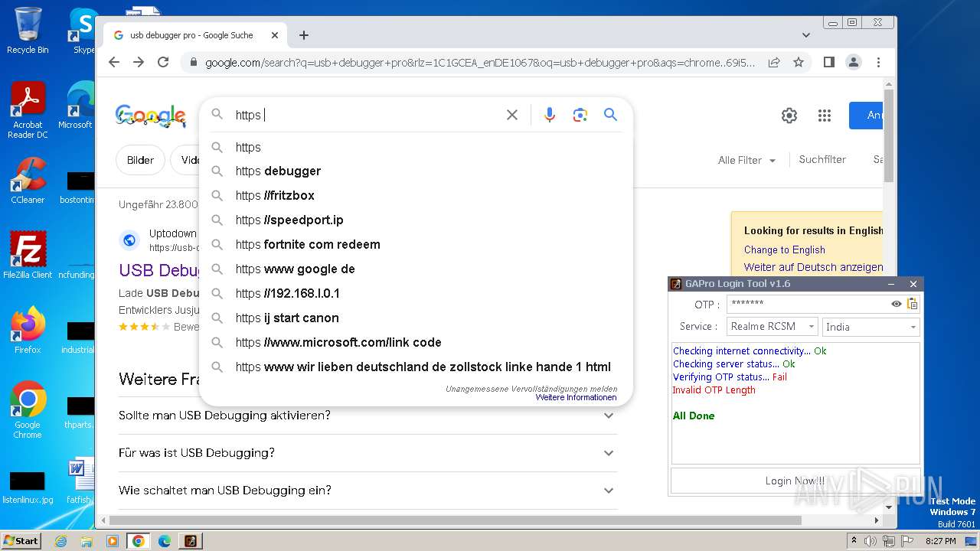This screenshot has width=980, height=551.
Task: Toggle OTP visibility eye in GAPro tool
Action: [x=897, y=304]
